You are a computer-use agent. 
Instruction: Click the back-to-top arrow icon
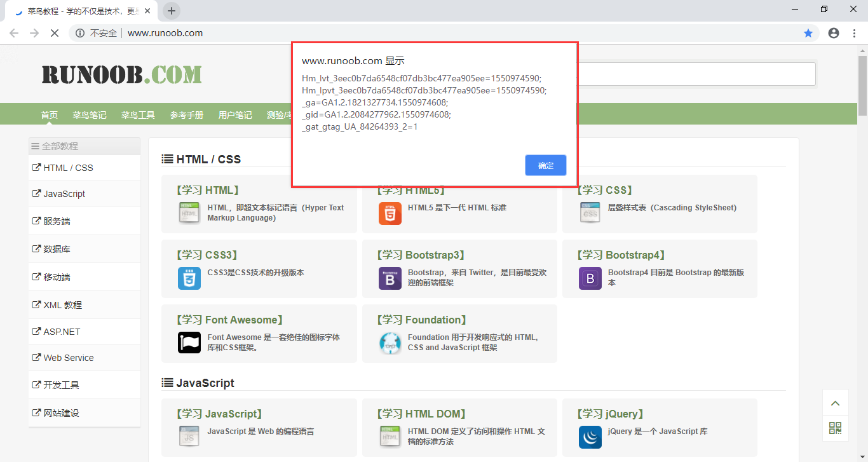click(x=836, y=403)
